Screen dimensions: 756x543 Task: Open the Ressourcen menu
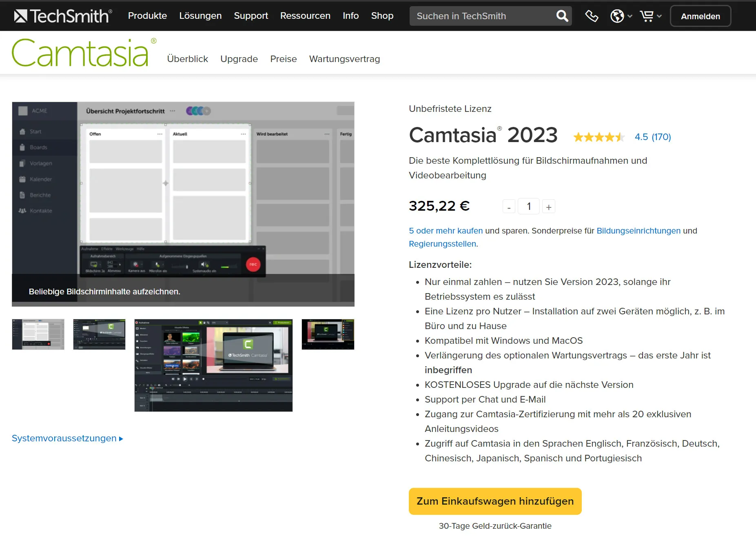[305, 16]
